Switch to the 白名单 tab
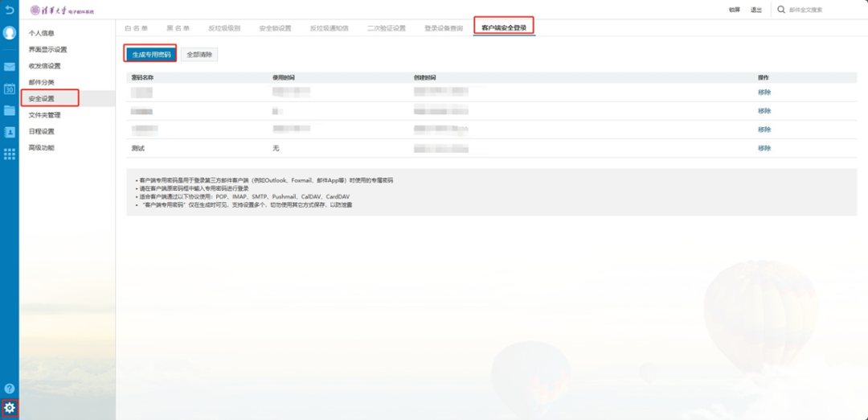Screen dimensions: 868x420 tap(137, 28)
